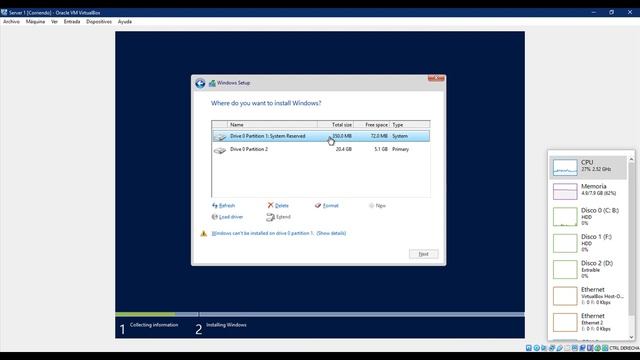The width and height of the screenshot is (640, 360).
Task: Click mouse integration status bar icon
Action: click(x=598, y=348)
